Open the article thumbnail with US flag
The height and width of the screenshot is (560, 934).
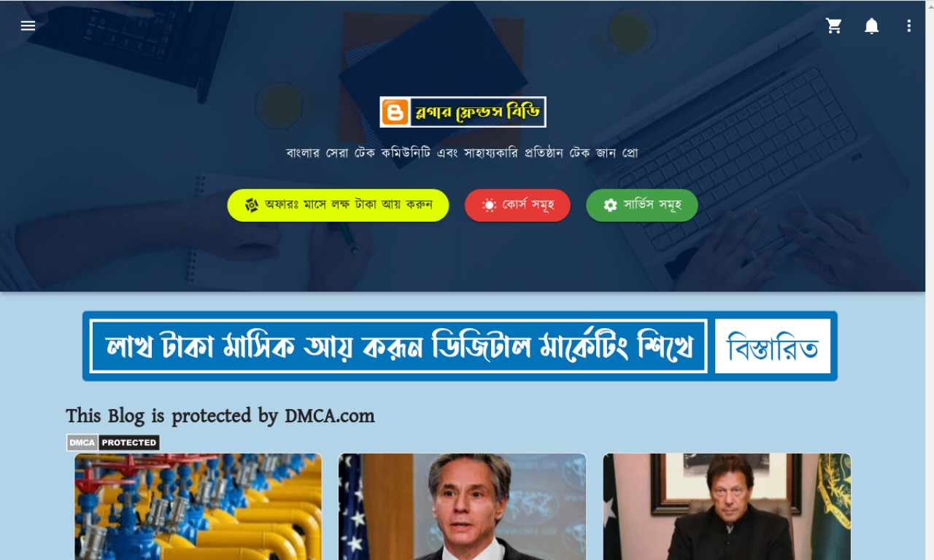[x=462, y=507]
